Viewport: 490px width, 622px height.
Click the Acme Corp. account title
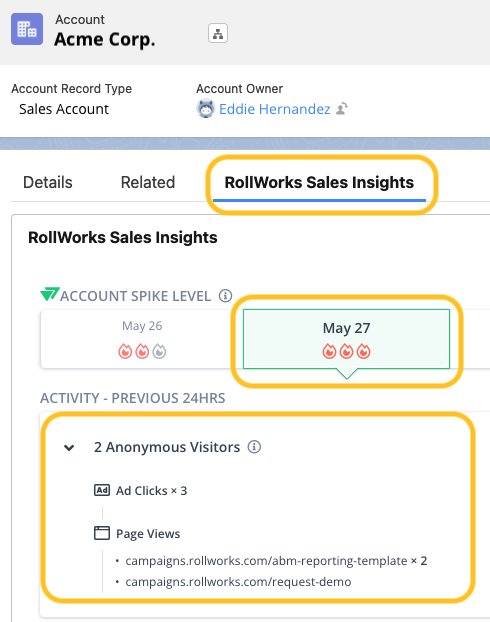coord(105,39)
